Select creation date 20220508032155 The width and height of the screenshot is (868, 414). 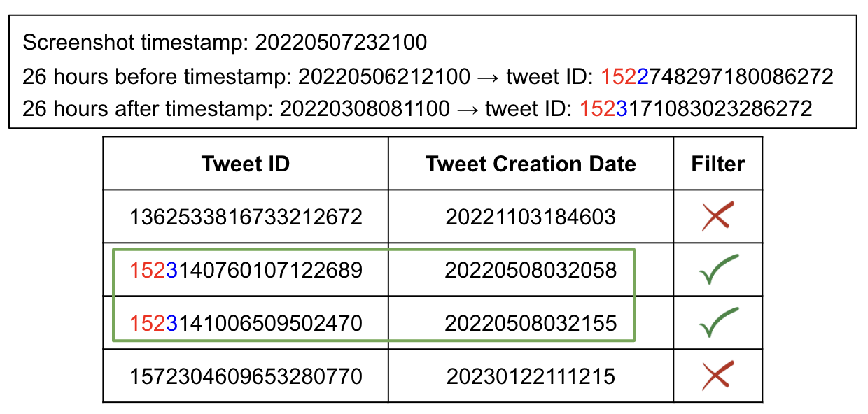pos(531,323)
